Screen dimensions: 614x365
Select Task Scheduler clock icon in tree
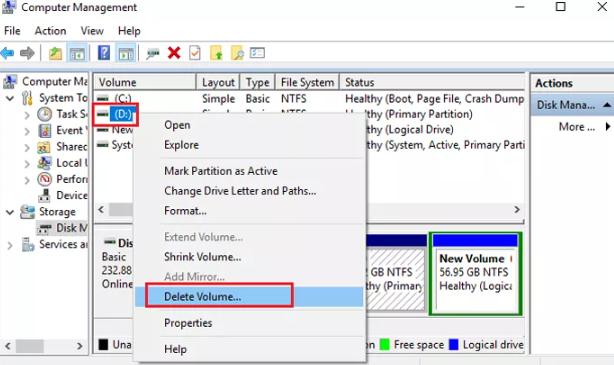(x=45, y=114)
